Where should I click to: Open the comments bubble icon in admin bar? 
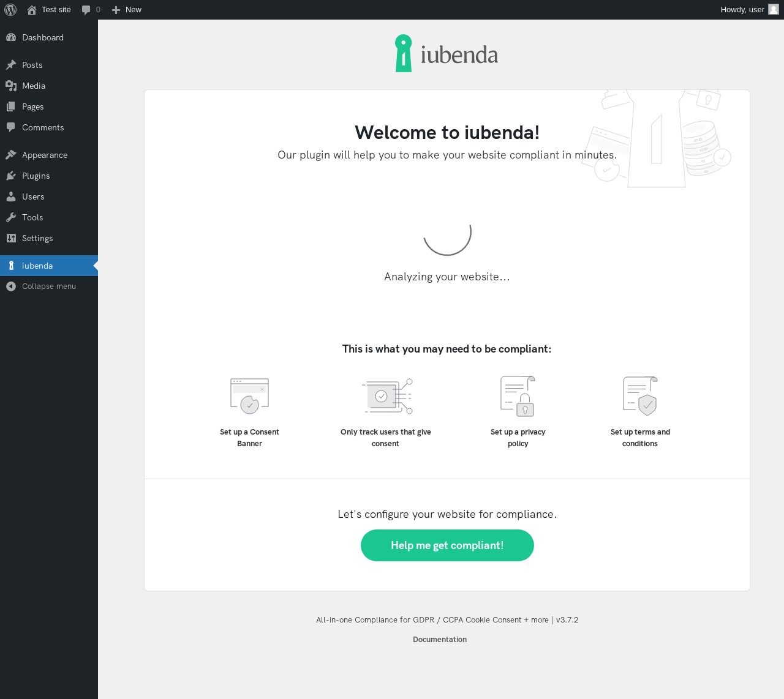click(86, 10)
